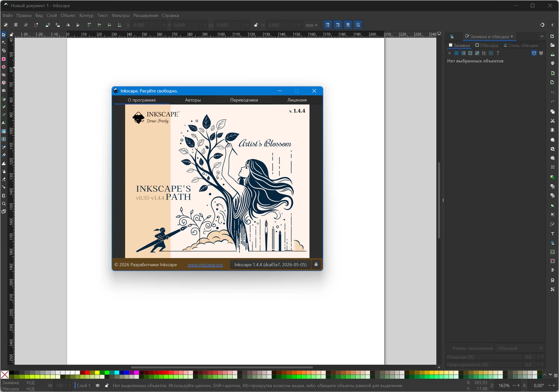Open the Контур menu
The height and width of the screenshot is (392, 559).
[86, 15]
